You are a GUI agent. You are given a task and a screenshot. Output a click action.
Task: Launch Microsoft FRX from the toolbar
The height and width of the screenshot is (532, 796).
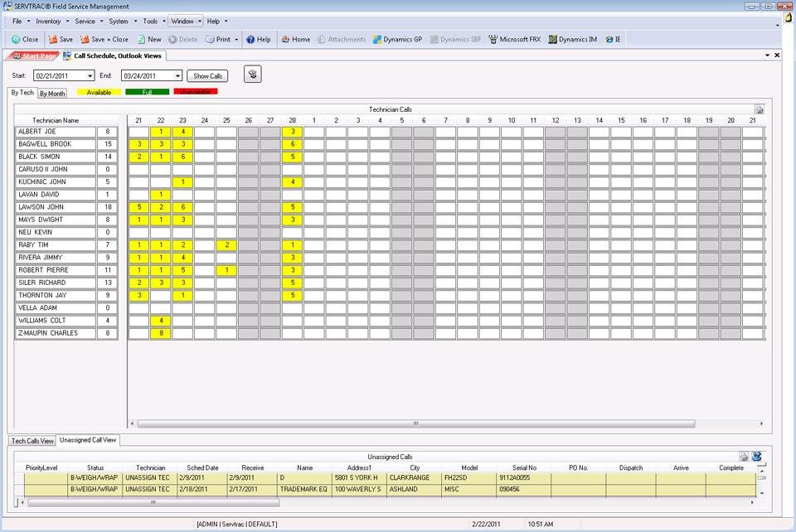coord(514,39)
